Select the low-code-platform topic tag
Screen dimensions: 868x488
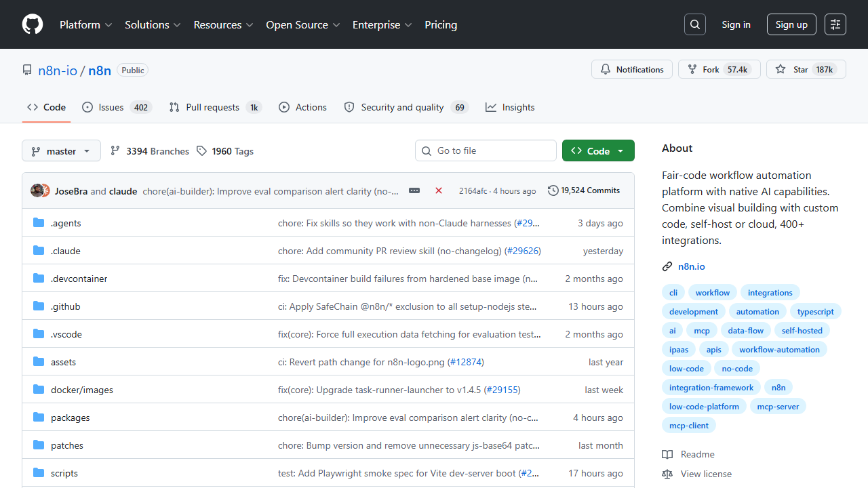(704, 407)
